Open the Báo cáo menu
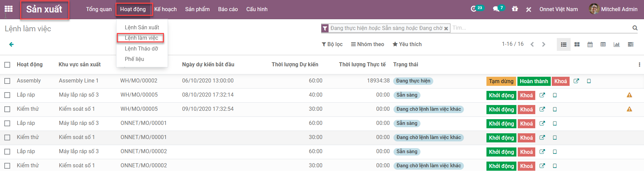This screenshot has height=171, width=644. (x=228, y=9)
